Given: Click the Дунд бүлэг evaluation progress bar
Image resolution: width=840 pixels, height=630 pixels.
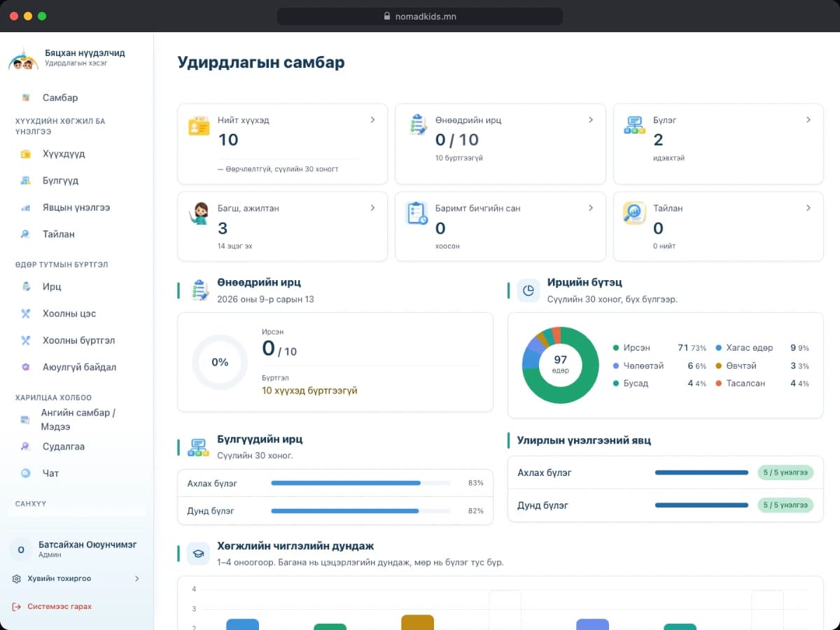Looking at the screenshot, I should point(701,505).
